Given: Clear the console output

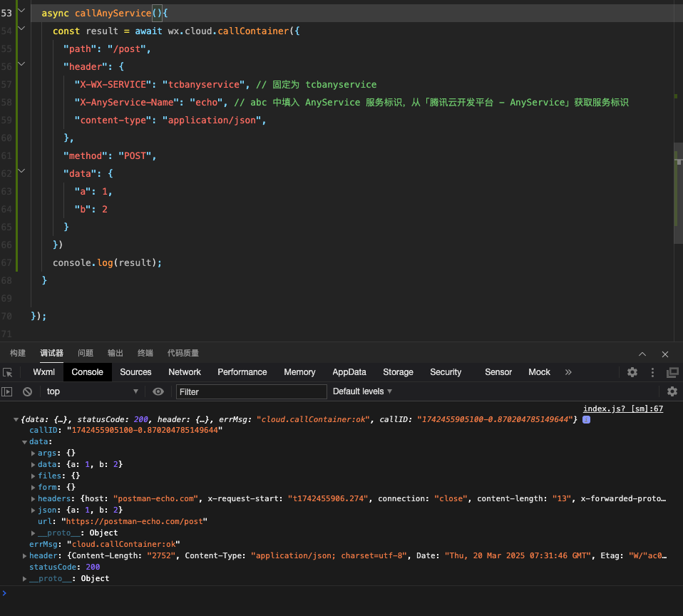Looking at the screenshot, I should (27, 391).
